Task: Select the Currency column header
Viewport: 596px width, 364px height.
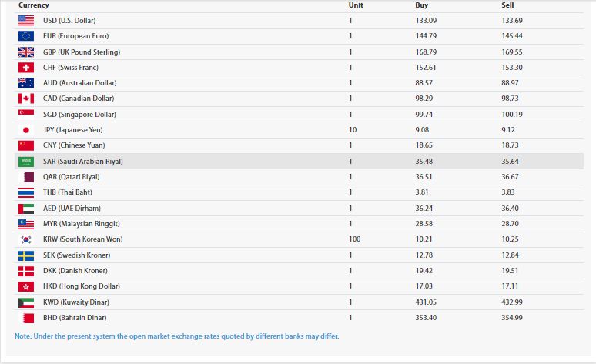Action: tap(34, 5)
